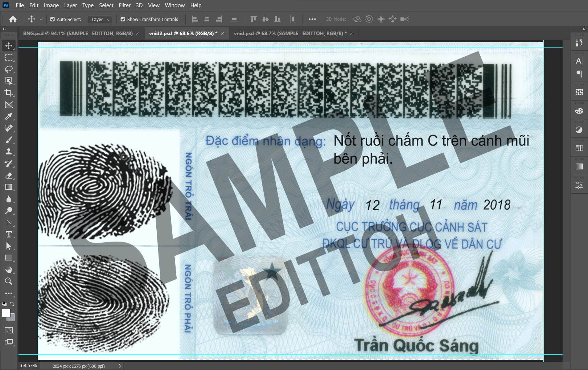Select the Eyedropper tool
The image size is (588, 370).
point(9,116)
